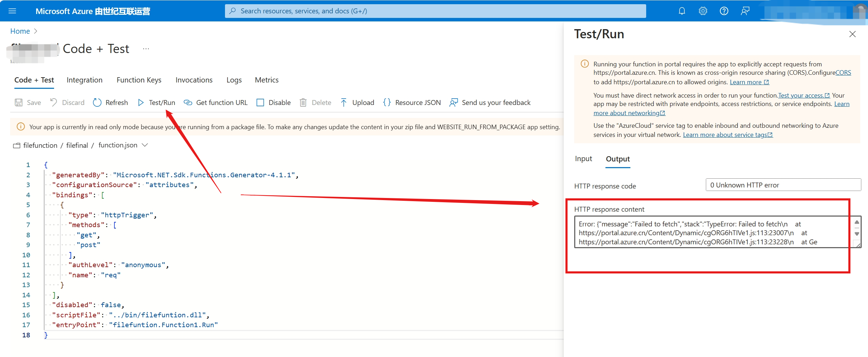This screenshot has height=357, width=868.
Task: Run the function with Test/Run
Action: 156,103
